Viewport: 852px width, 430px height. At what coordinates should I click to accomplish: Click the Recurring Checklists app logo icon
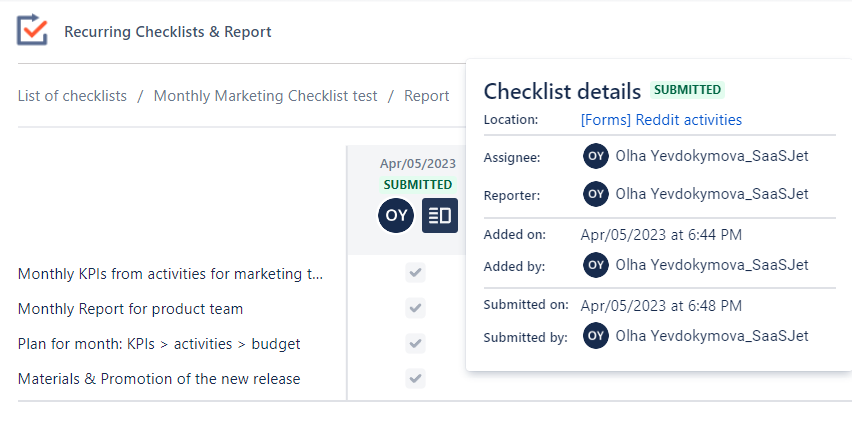32,30
